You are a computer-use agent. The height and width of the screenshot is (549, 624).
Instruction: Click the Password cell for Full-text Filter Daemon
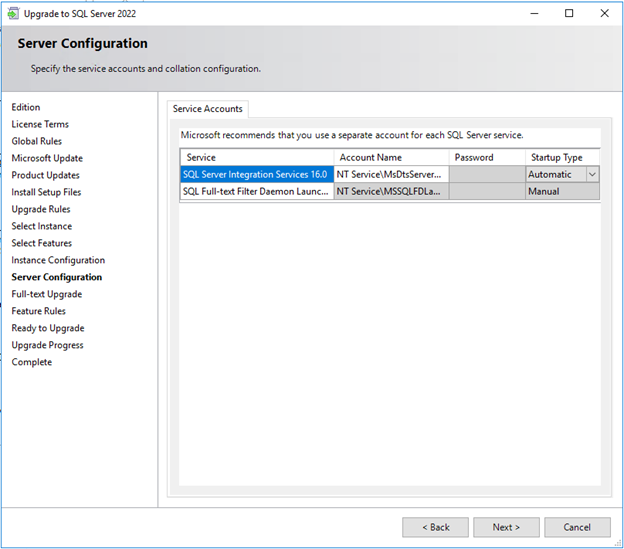pyautogui.click(x=487, y=191)
